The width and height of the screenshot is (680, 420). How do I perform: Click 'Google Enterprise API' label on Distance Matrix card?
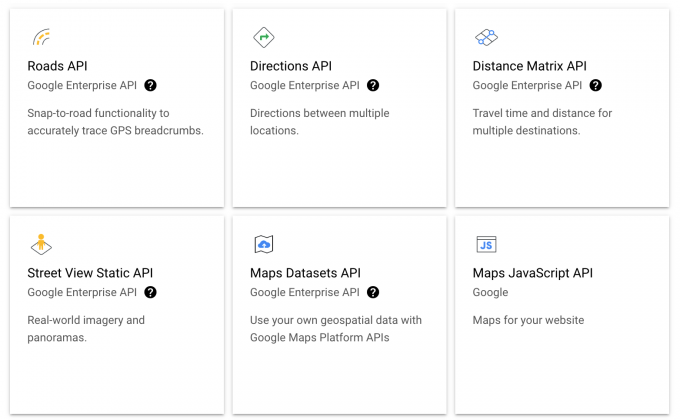(527, 85)
